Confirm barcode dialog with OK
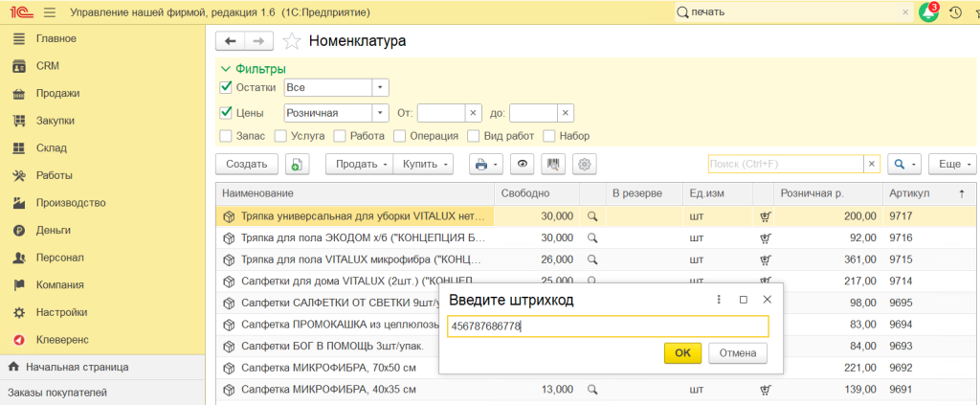Screen dimensions: 980x405 click(x=682, y=353)
